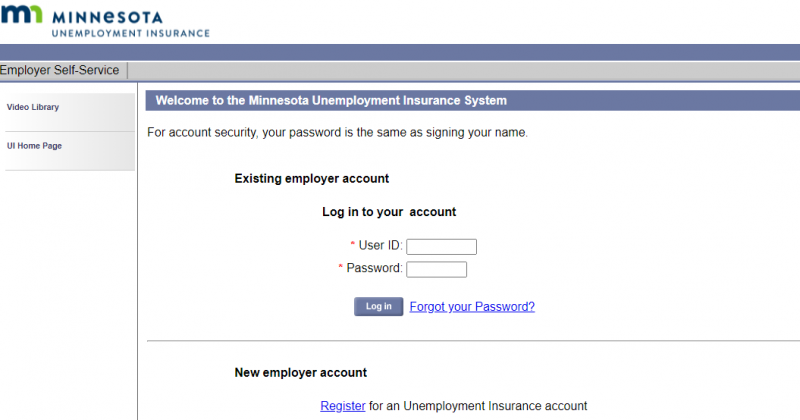The width and height of the screenshot is (800, 420).
Task: Click the Log in to your account heading
Action: tap(388, 212)
